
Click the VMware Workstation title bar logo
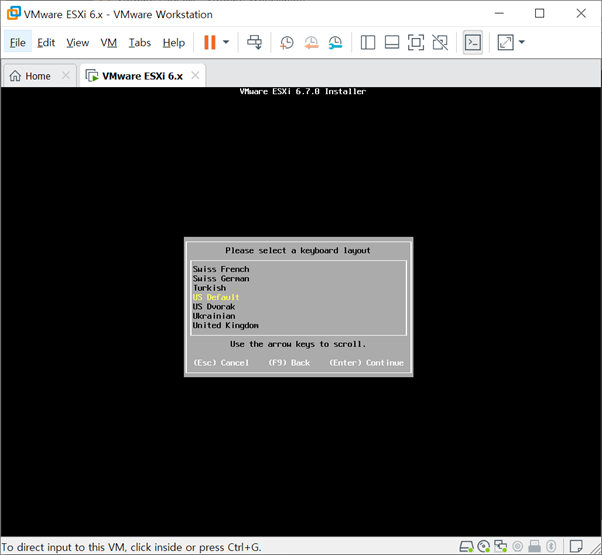[14, 13]
